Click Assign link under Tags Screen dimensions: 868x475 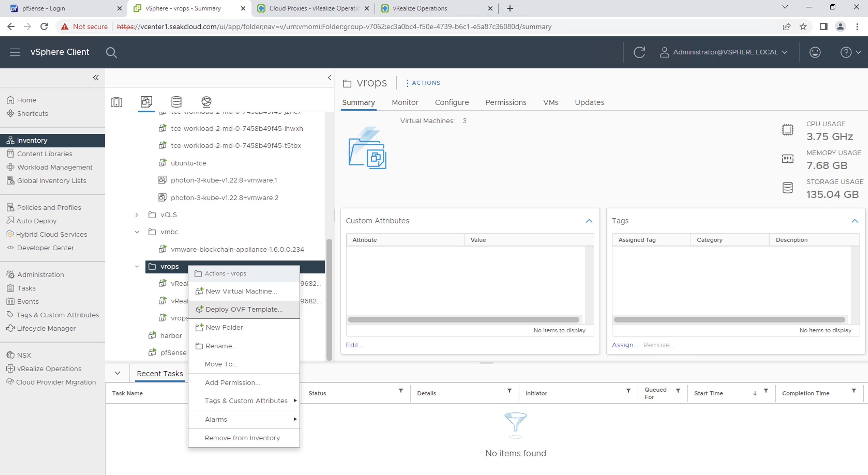click(625, 345)
